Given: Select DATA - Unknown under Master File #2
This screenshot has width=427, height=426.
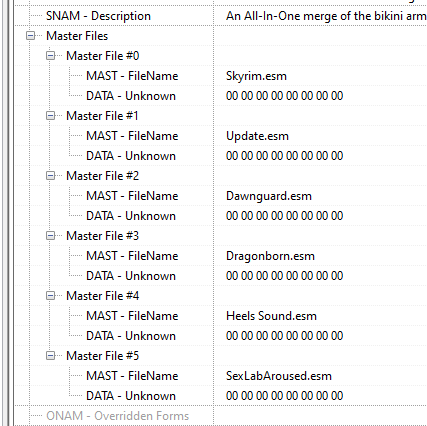Looking at the screenshot, I should pos(131,216).
